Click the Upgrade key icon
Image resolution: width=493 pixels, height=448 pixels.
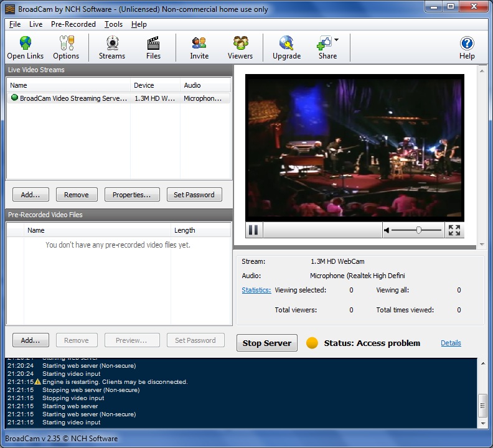[x=286, y=43]
